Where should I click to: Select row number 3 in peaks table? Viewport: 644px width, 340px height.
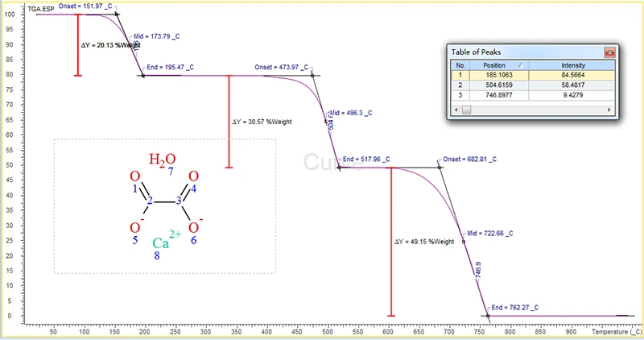click(460, 95)
